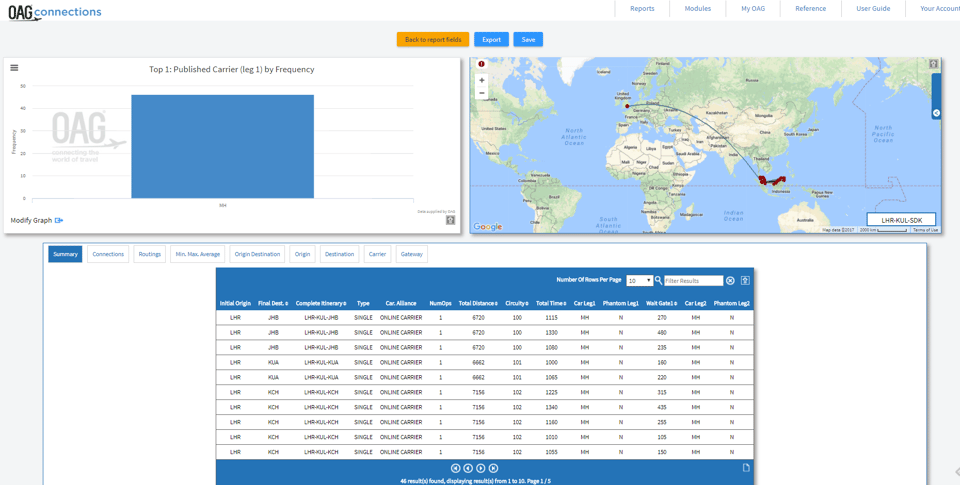Click the Initial Origin column header

(235, 303)
